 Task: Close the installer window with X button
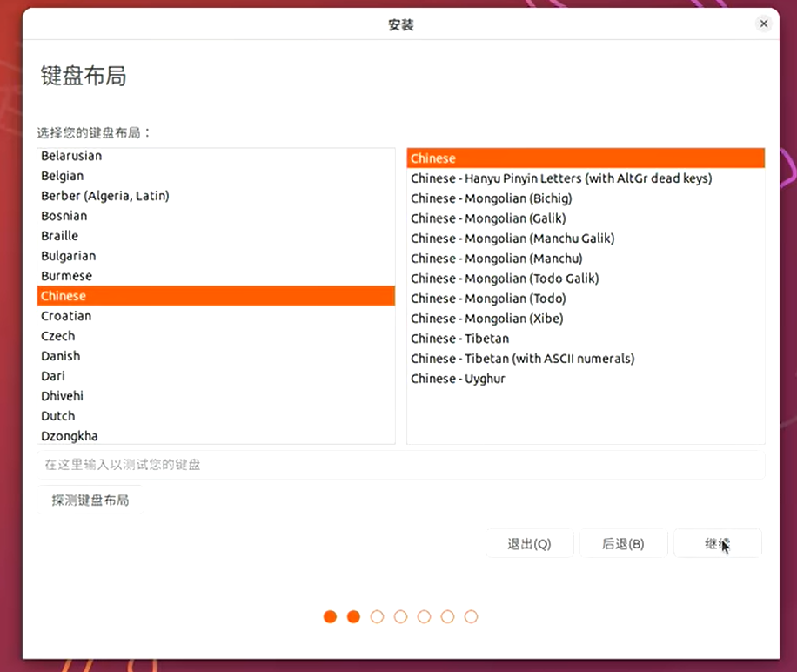764,24
